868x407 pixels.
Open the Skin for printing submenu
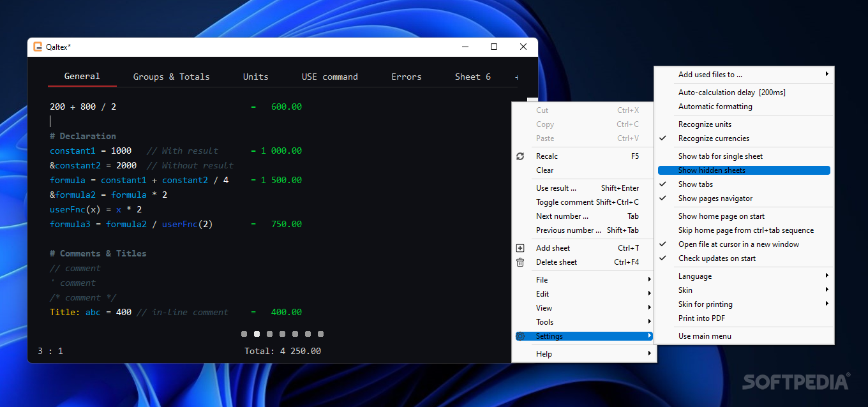click(x=744, y=304)
